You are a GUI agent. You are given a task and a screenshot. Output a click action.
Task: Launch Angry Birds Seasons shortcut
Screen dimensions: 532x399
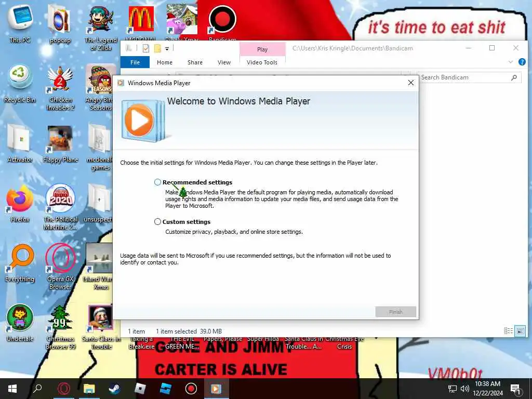(x=99, y=88)
